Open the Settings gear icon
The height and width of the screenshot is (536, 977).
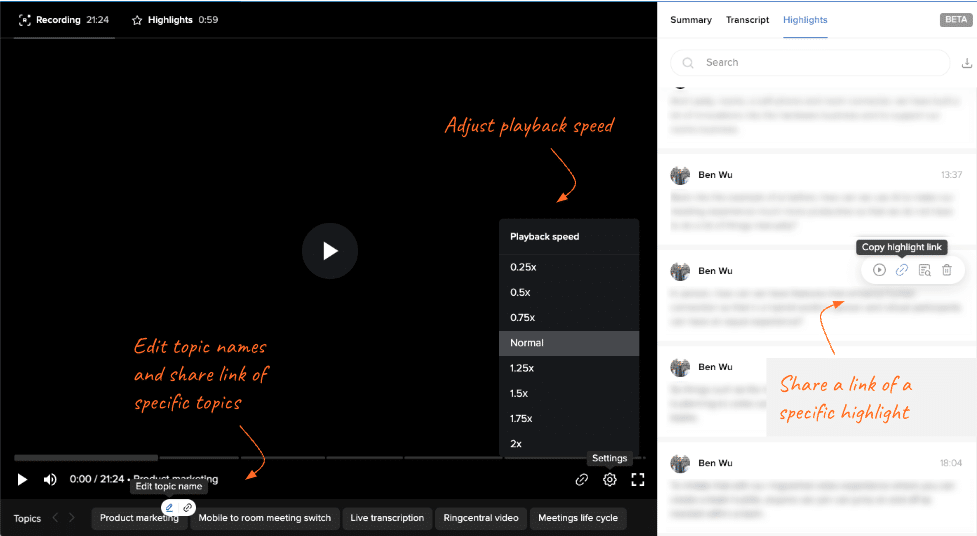609,480
